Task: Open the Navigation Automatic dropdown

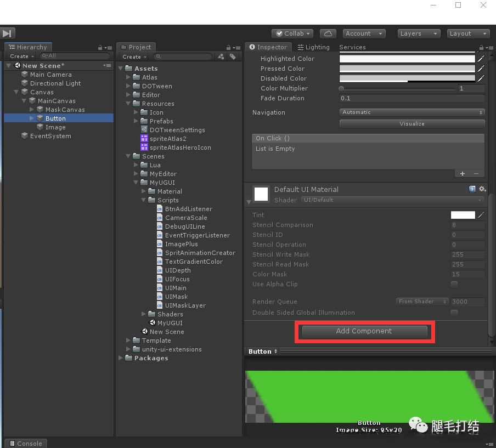Action: click(412, 112)
